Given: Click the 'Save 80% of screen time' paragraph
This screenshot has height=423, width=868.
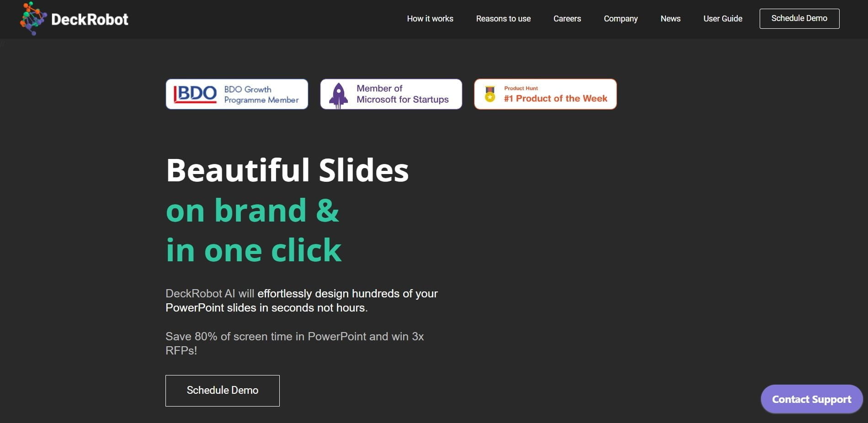Looking at the screenshot, I should tap(295, 344).
